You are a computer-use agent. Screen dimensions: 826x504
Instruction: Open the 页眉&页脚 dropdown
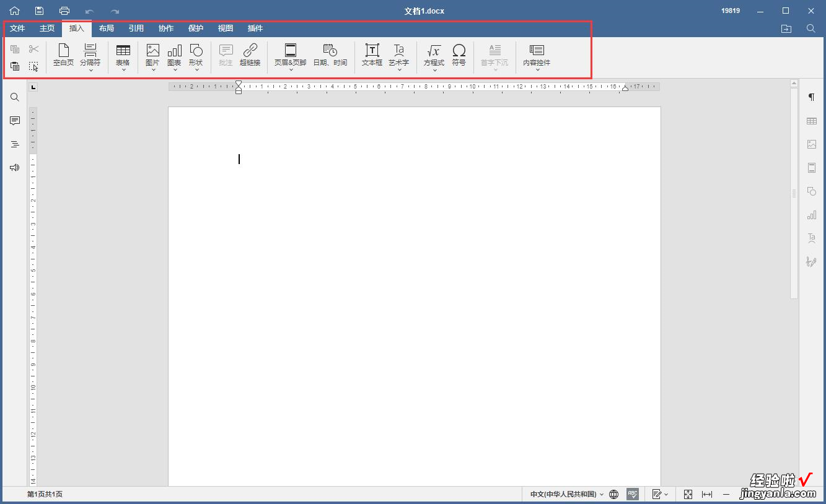(x=291, y=58)
